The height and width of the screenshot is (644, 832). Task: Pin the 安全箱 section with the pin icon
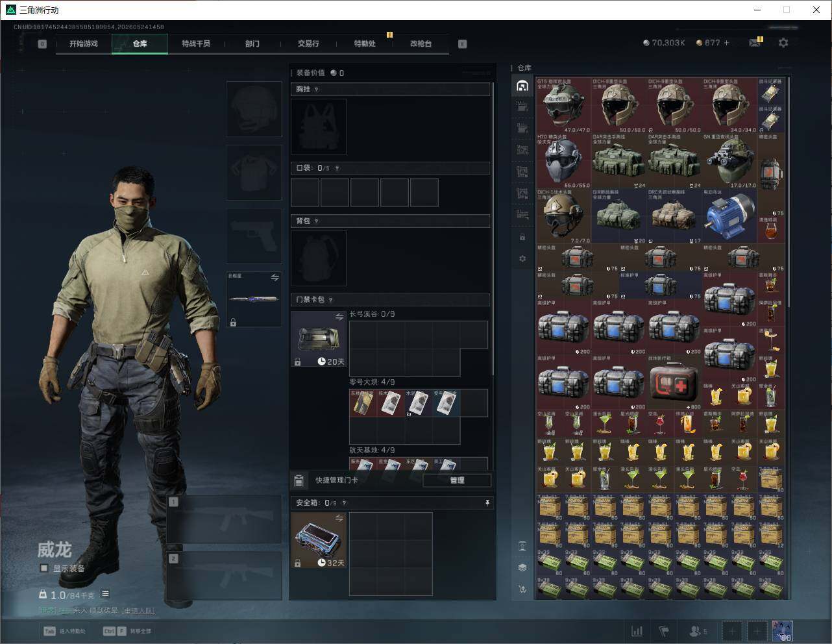(x=487, y=503)
